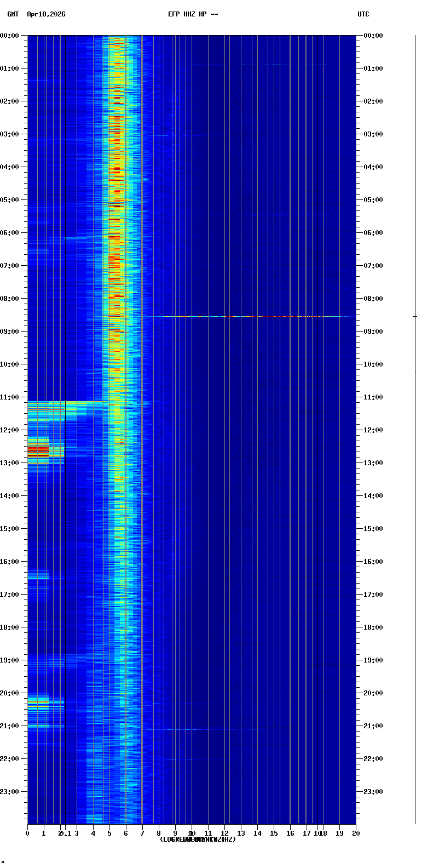Image resolution: width=439 pixels, height=868 pixels.
Task: Select the EFP HHZ HP station title
Action: click(x=193, y=14)
